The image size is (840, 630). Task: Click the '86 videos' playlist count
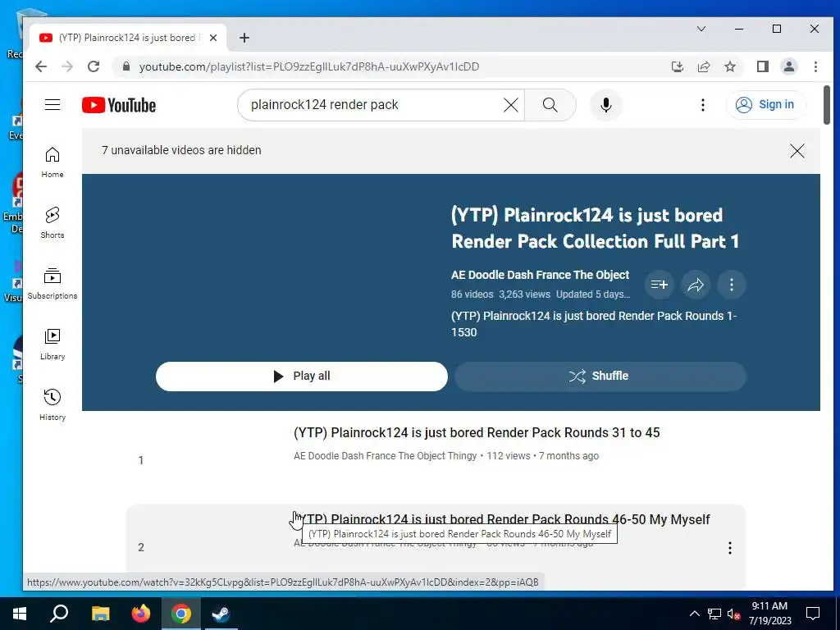472,294
